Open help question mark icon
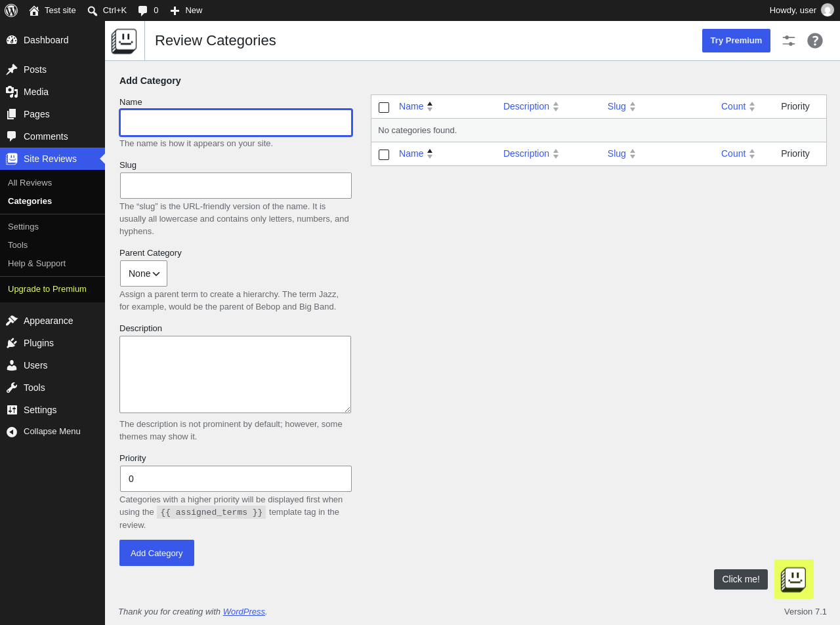Screen dimensions: 840x625 tap(815, 41)
